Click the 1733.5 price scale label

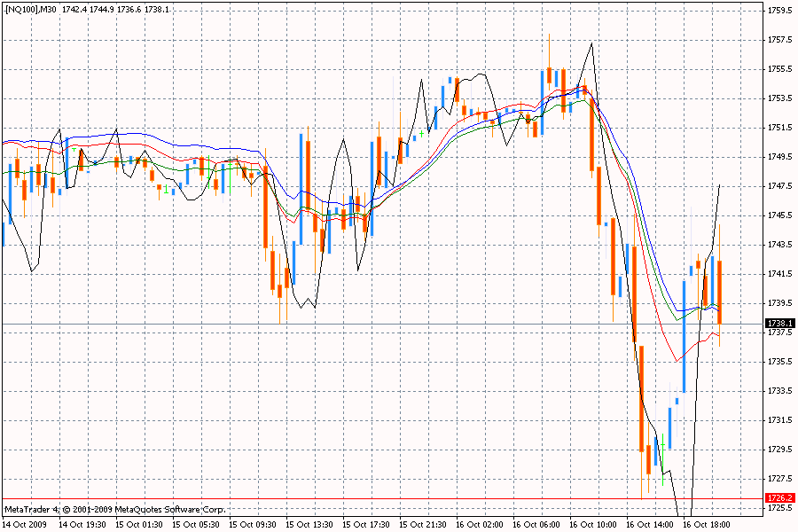pyautogui.click(x=780, y=391)
